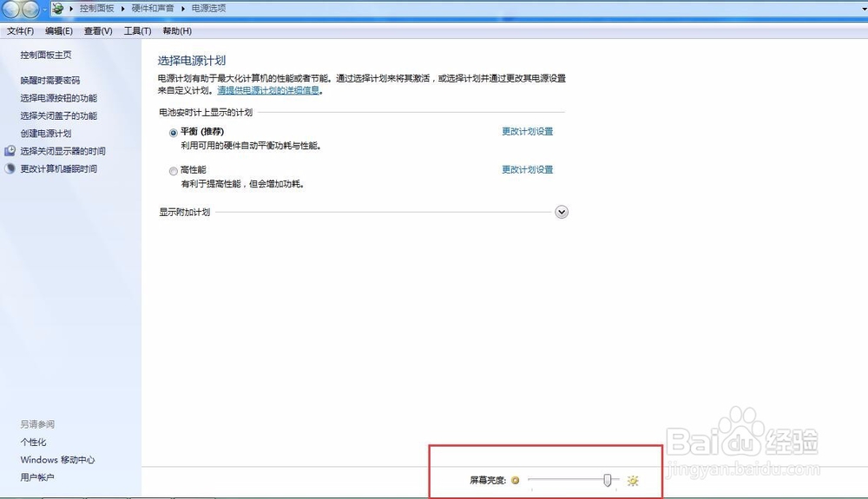This screenshot has height=499, width=868.
Task: Expand the arrow after 硬件和声音 breadcrumb
Action: 182,9
